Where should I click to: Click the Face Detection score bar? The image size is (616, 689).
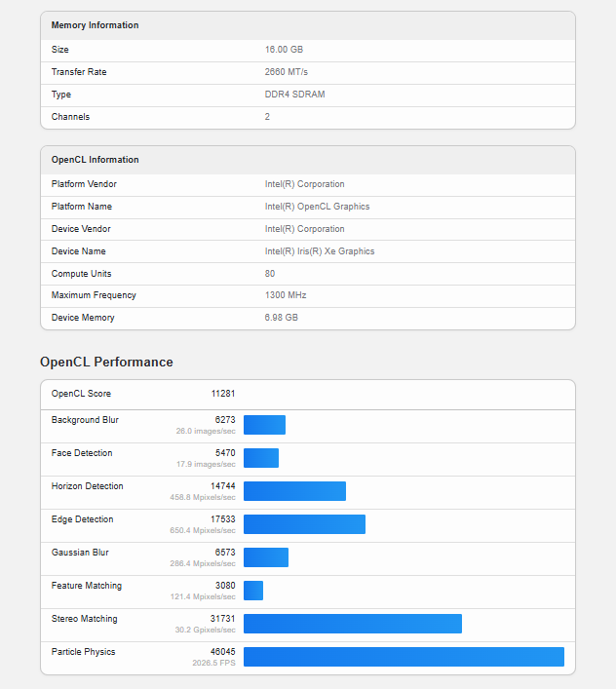[x=261, y=458]
